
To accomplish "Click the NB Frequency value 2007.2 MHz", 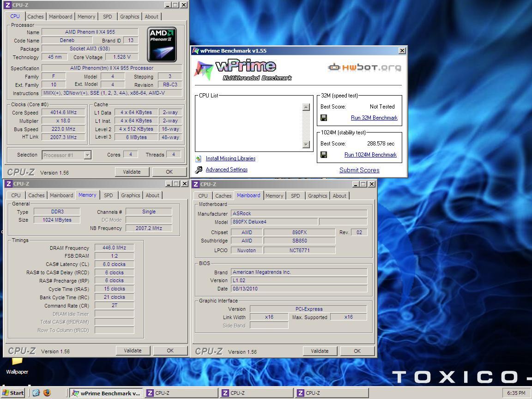I will (149, 228).
